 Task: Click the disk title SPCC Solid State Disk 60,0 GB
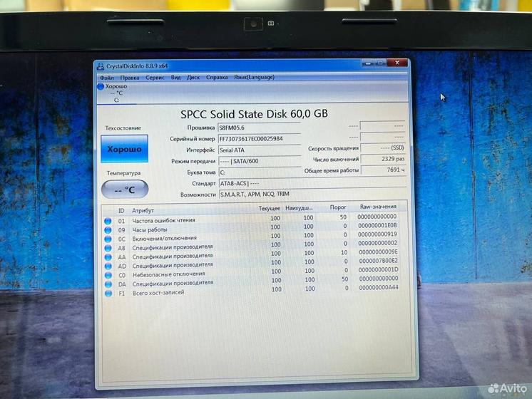tap(254, 114)
